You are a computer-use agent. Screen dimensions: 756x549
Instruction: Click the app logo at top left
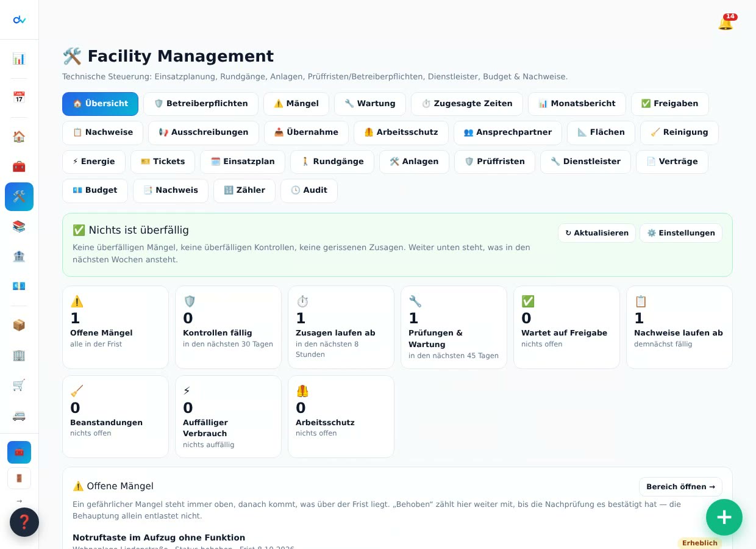pos(19,20)
